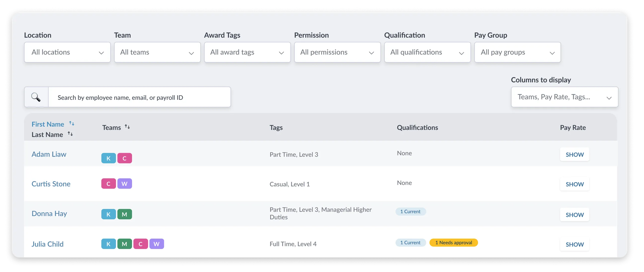
Task: Expand the All award tags dropdown
Action: 247,52
